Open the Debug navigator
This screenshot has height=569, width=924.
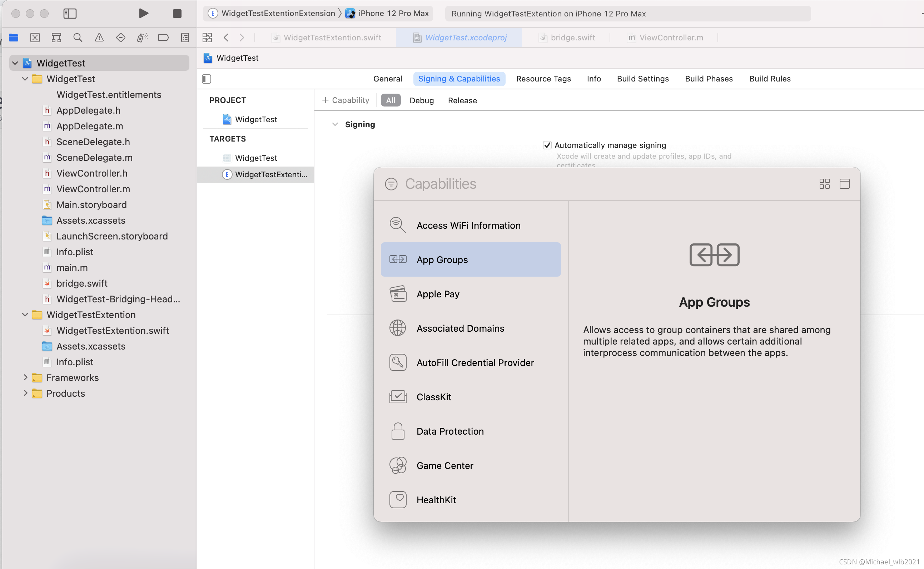point(142,37)
